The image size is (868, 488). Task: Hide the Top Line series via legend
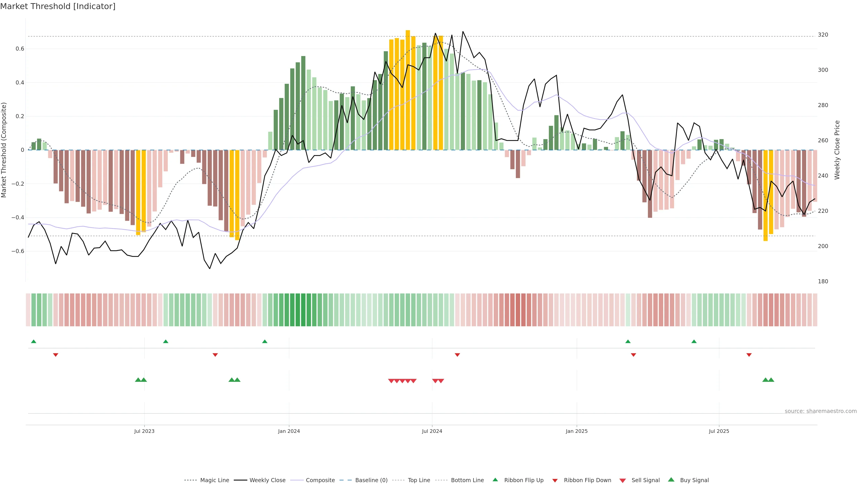[419, 480]
